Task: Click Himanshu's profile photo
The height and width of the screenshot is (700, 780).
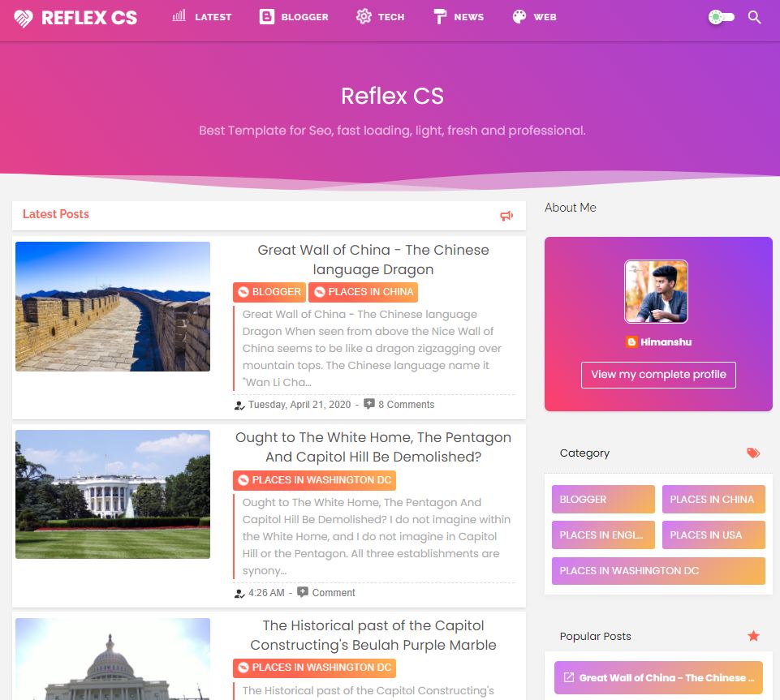Action: tap(656, 291)
